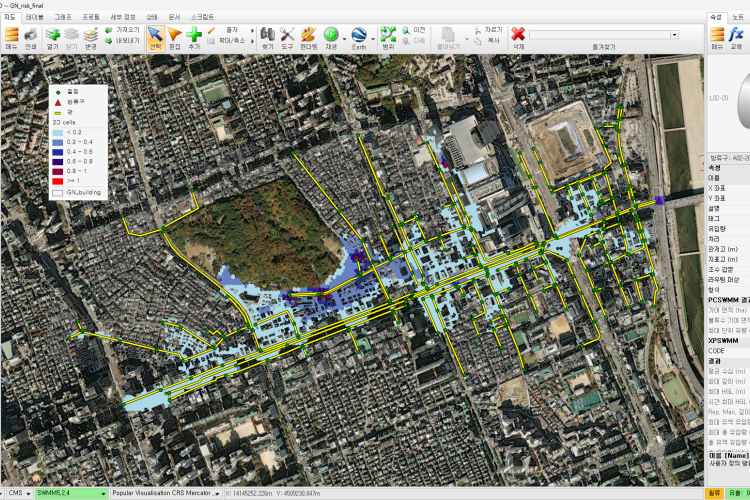Image resolution: width=750 pixels, height=500 pixels.
Task: Switch to the 상태 tab
Action: (152, 17)
